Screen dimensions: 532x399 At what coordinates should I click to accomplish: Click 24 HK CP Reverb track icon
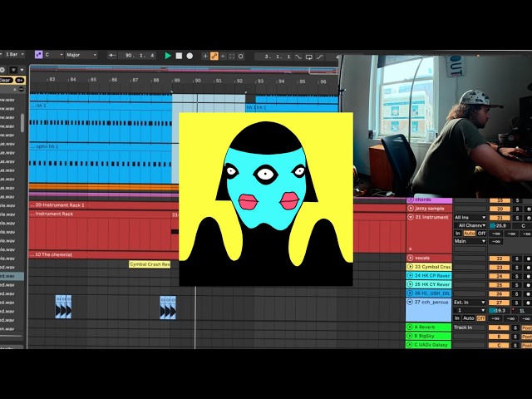coord(411,275)
